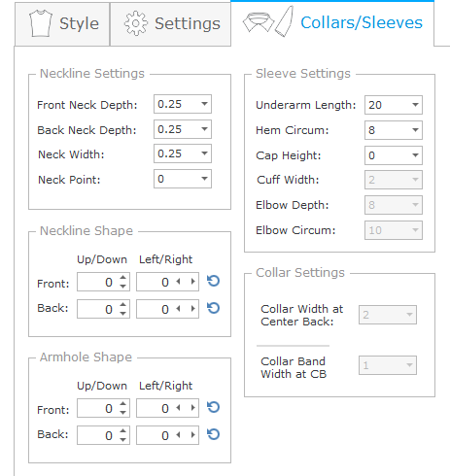Viewport: 450px width, 476px height.
Task: Open the Front Neck Depth dropdown
Action: (x=204, y=104)
